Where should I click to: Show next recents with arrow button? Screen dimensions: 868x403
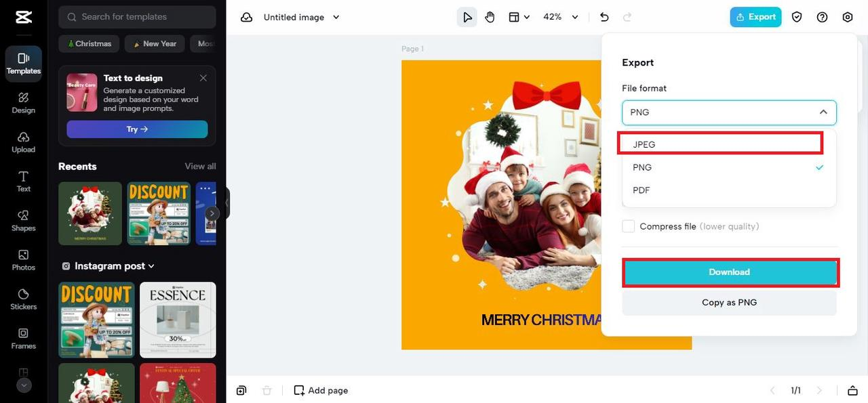click(x=212, y=213)
